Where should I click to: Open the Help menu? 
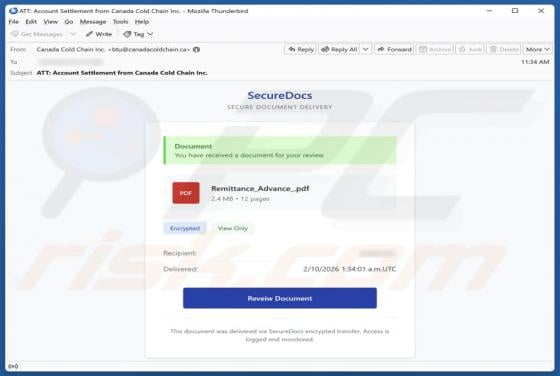coord(142,22)
